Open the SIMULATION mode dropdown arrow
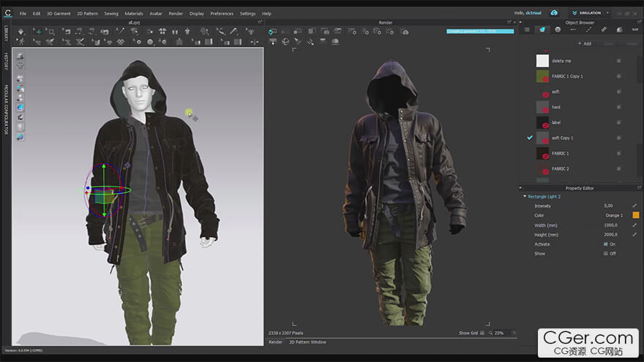The width and height of the screenshot is (644, 362). click(607, 12)
